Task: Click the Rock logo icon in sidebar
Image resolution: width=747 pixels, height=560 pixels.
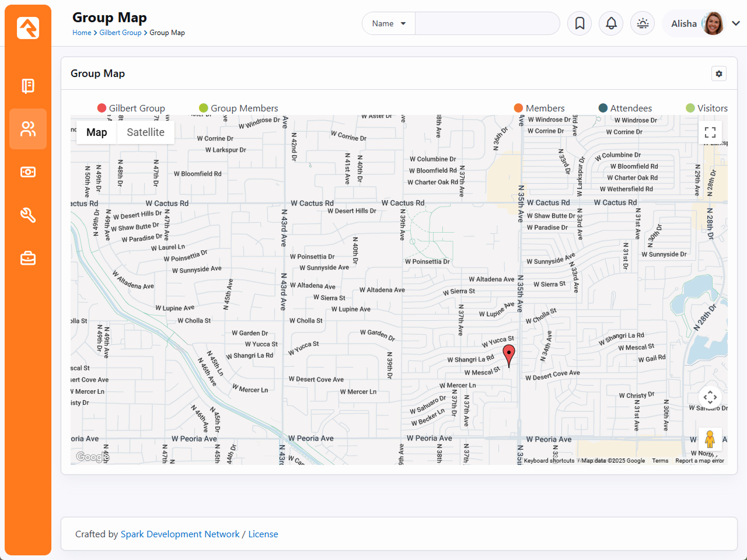Action: [x=28, y=27]
